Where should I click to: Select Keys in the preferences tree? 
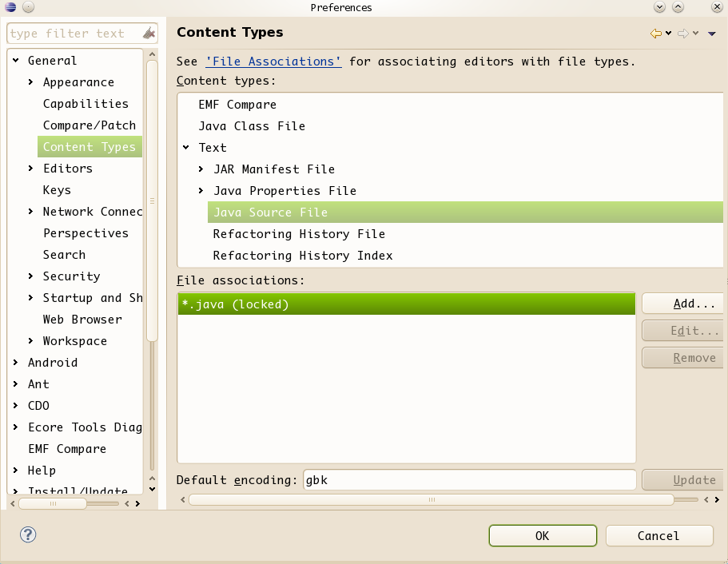57,190
